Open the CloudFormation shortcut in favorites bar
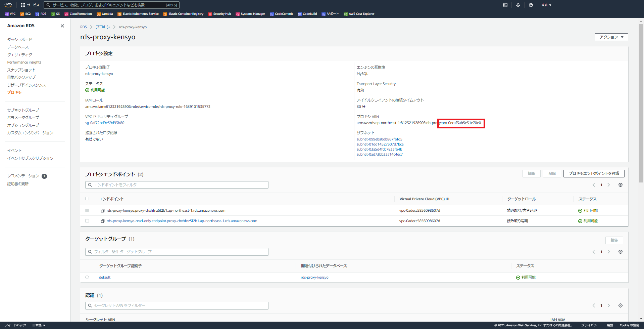This screenshot has height=329, width=644. 78,14
